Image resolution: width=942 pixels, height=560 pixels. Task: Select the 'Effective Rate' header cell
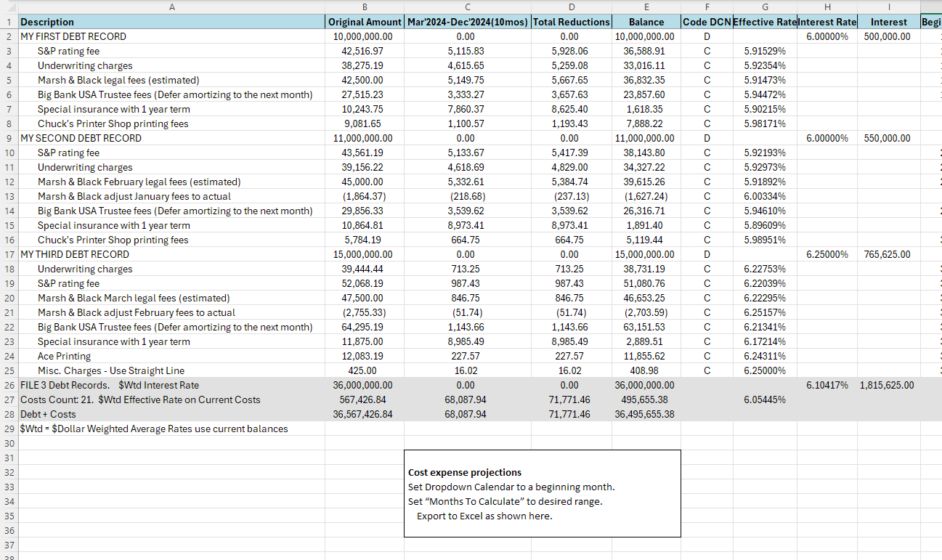(765, 22)
